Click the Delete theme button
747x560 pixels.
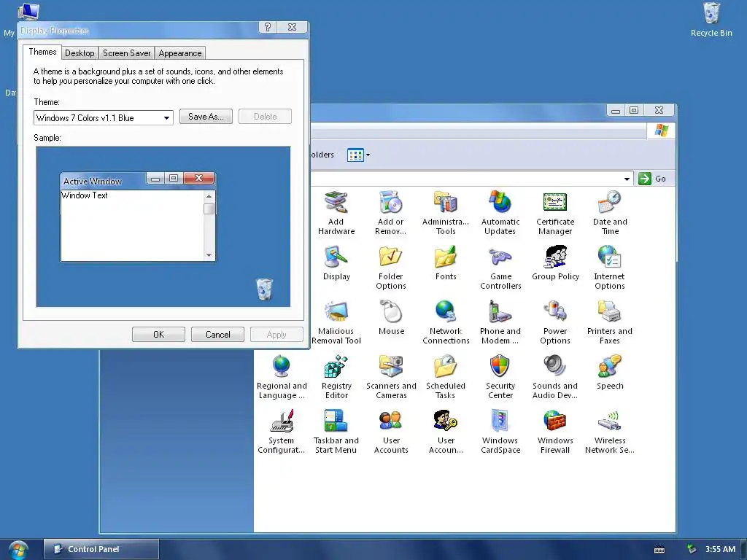point(265,117)
